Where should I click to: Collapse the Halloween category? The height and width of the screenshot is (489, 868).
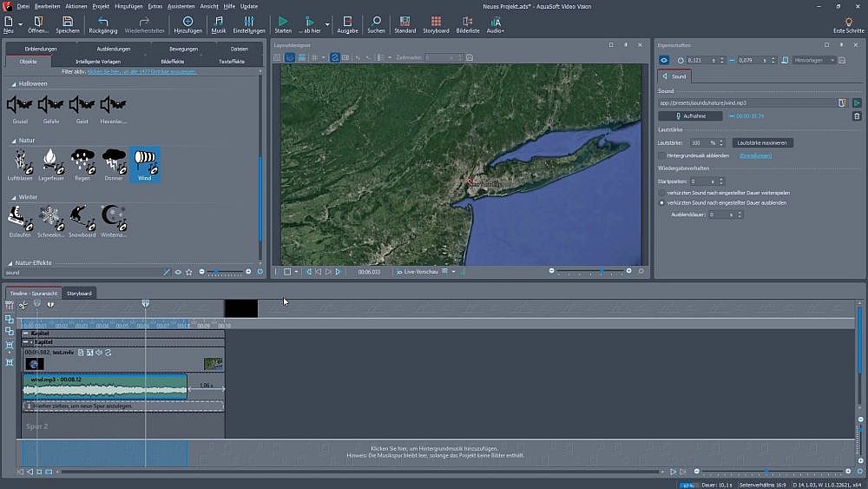[14, 83]
